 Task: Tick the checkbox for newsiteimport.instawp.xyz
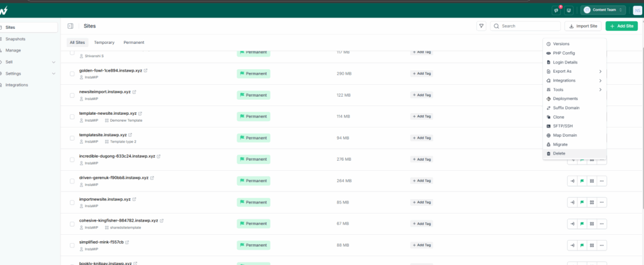pyautogui.click(x=72, y=95)
